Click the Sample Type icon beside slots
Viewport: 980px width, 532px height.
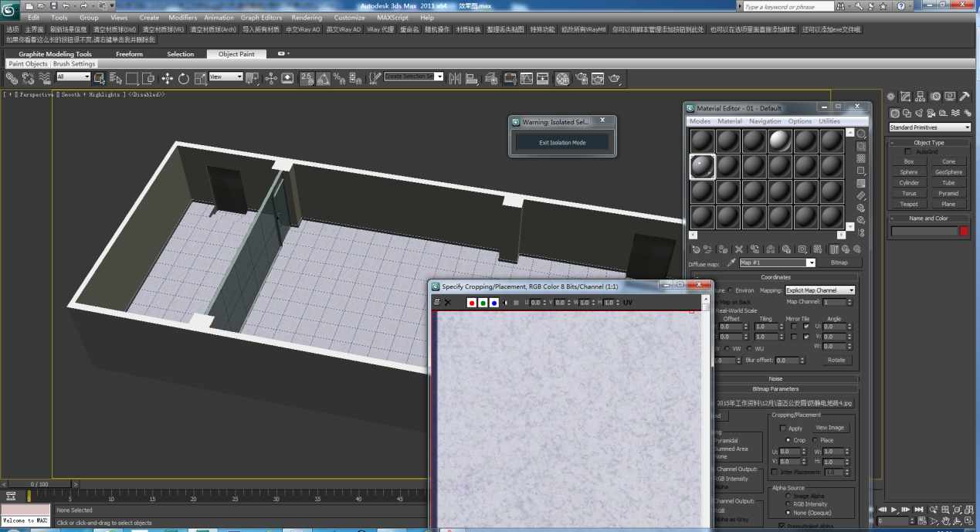coord(861,134)
